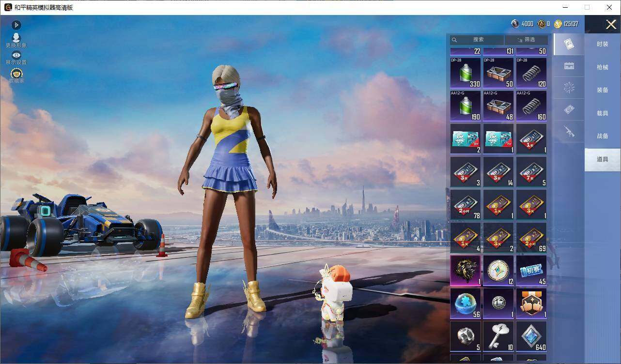Select the 初赛 ticket item
Viewport: 621px width, 364px height.
[531, 270]
